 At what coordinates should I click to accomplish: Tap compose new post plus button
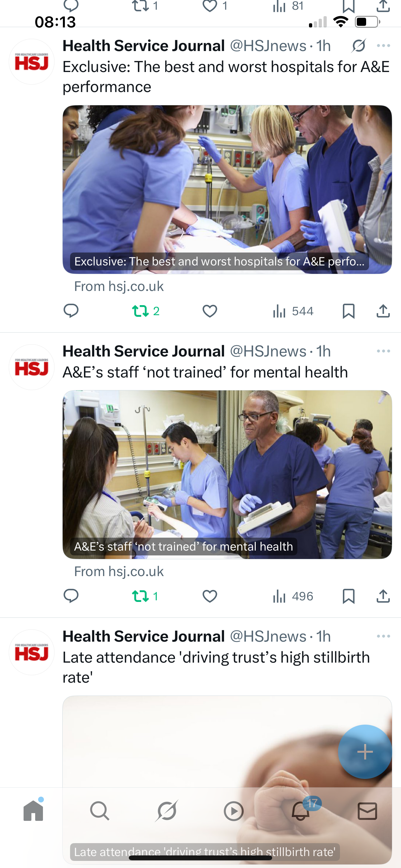click(x=365, y=751)
